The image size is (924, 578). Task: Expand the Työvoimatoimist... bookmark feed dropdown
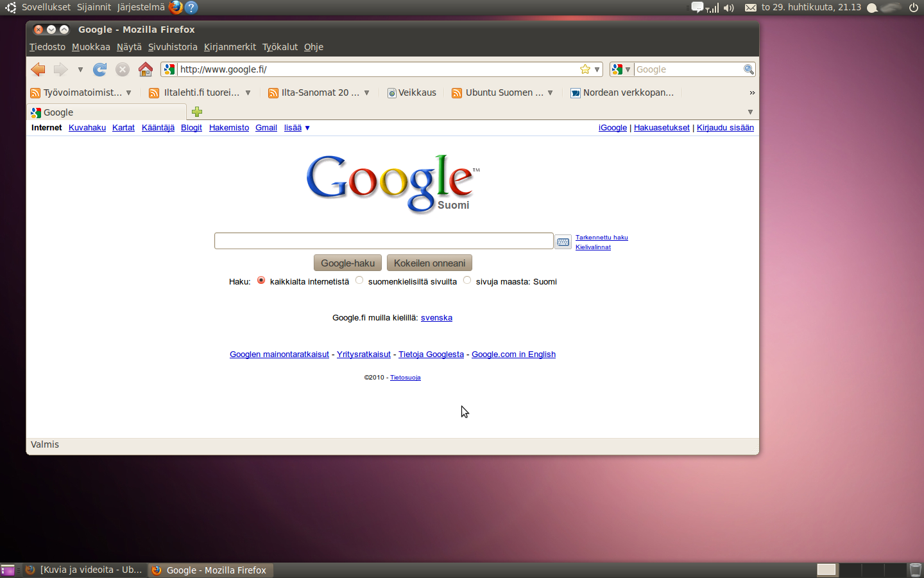129,92
